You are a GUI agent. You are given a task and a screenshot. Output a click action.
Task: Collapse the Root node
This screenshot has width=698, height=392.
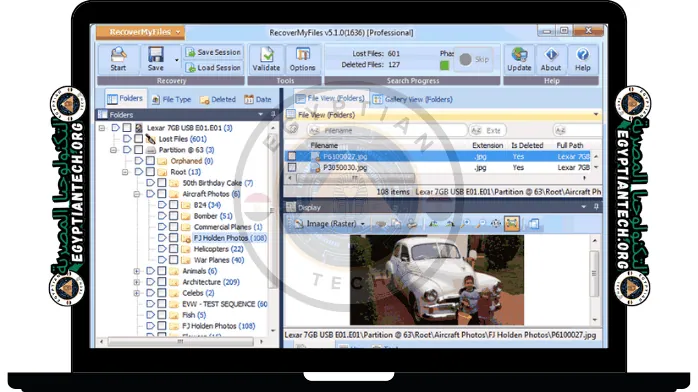pyautogui.click(x=125, y=172)
